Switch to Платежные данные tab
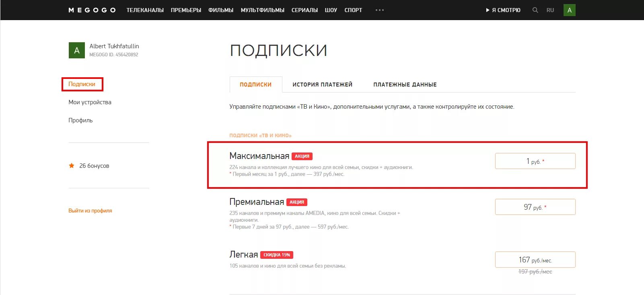The width and height of the screenshot is (644, 295). (405, 85)
